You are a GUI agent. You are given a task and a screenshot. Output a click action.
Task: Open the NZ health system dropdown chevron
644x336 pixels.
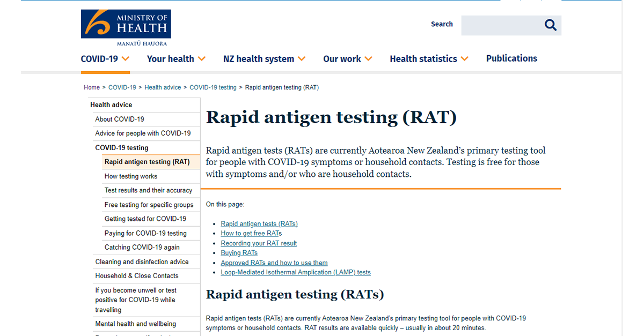[303, 59]
